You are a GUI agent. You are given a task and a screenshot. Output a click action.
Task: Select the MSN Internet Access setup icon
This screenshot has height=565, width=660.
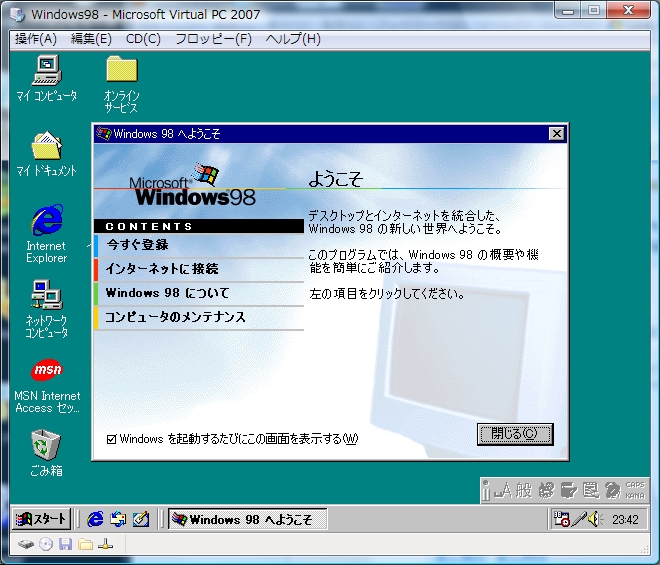(x=47, y=386)
